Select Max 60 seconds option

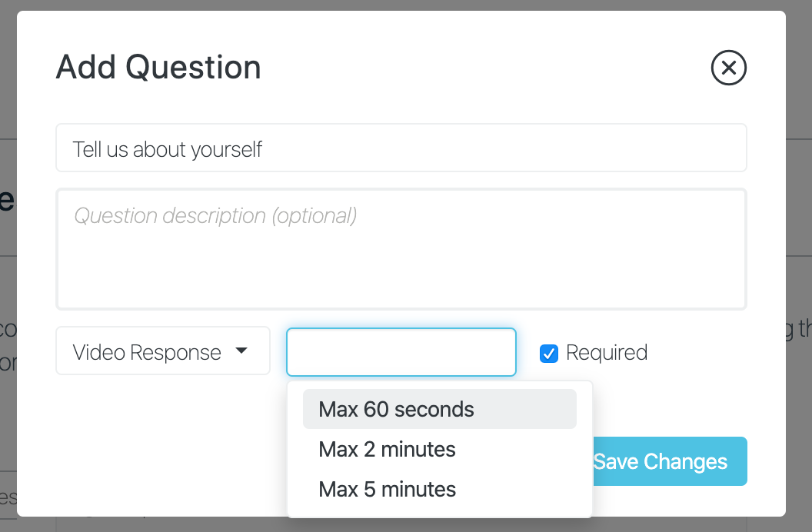click(x=440, y=409)
